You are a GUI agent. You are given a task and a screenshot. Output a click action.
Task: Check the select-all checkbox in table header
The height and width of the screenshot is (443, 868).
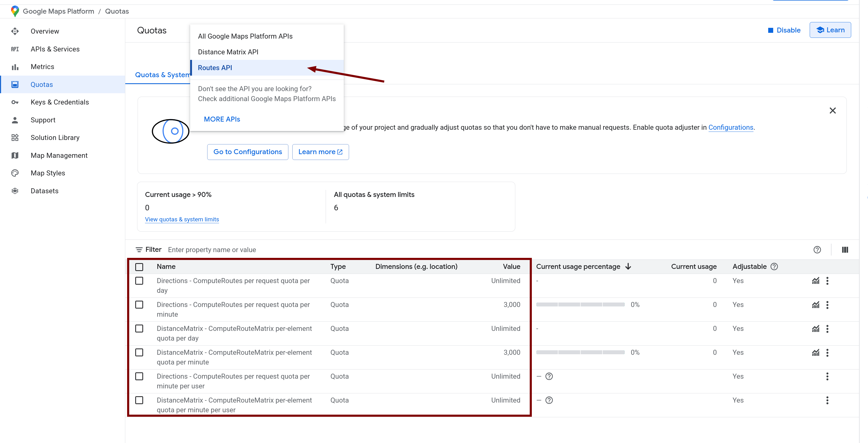139,267
